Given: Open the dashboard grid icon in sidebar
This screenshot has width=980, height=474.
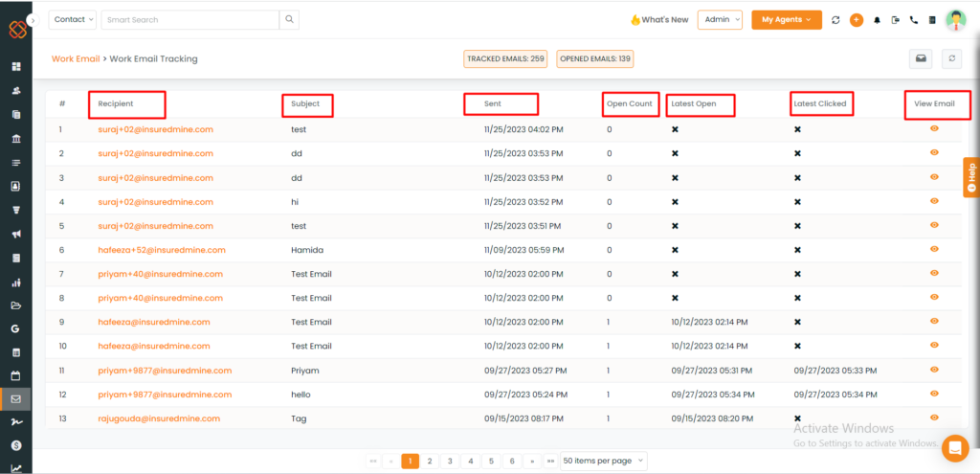Looking at the screenshot, I should (16, 66).
